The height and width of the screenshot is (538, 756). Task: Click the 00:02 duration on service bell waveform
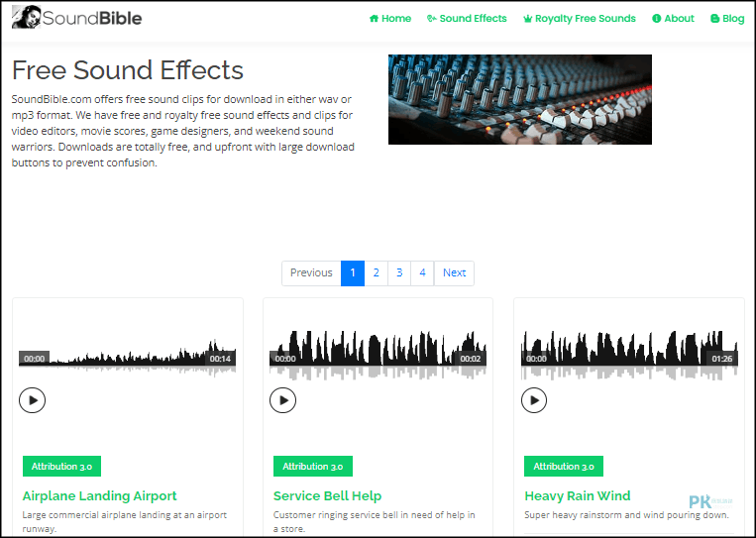(x=471, y=359)
